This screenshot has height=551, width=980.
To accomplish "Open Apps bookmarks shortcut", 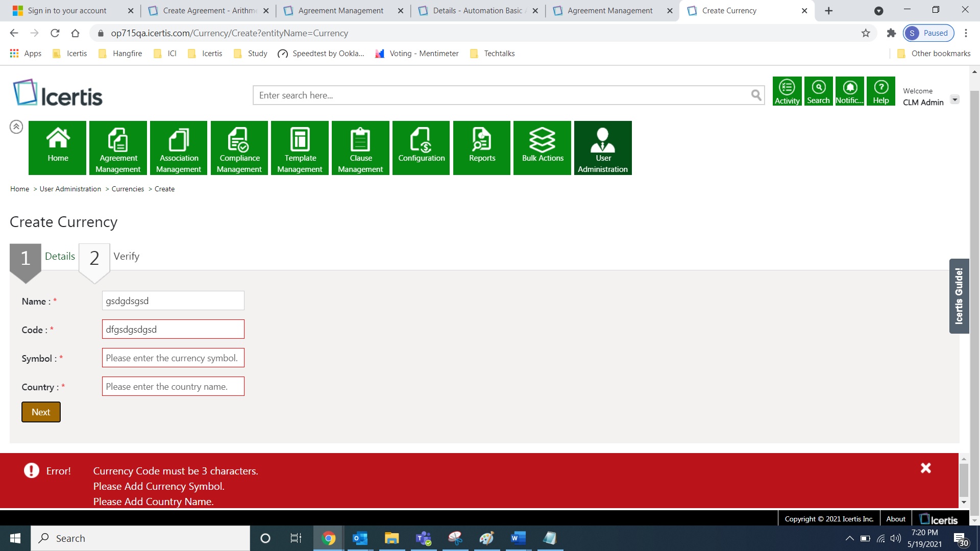I will click(26, 54).
